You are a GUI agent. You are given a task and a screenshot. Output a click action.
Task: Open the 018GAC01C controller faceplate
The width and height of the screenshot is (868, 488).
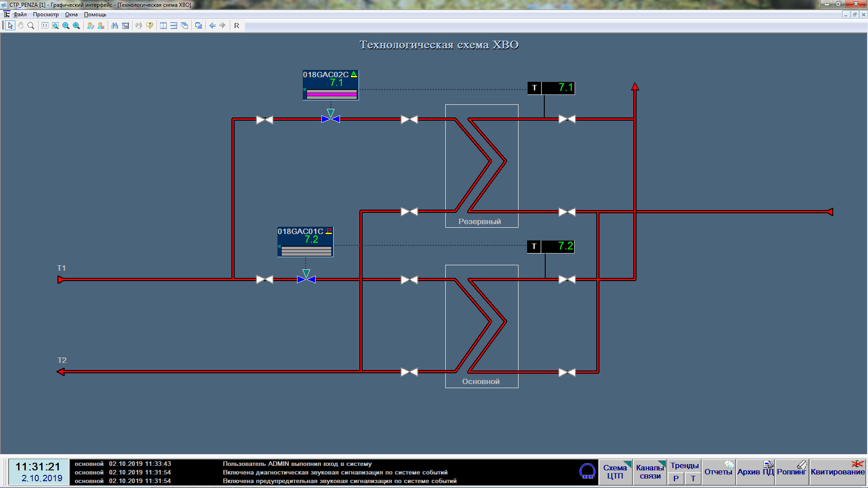[305, 242]
